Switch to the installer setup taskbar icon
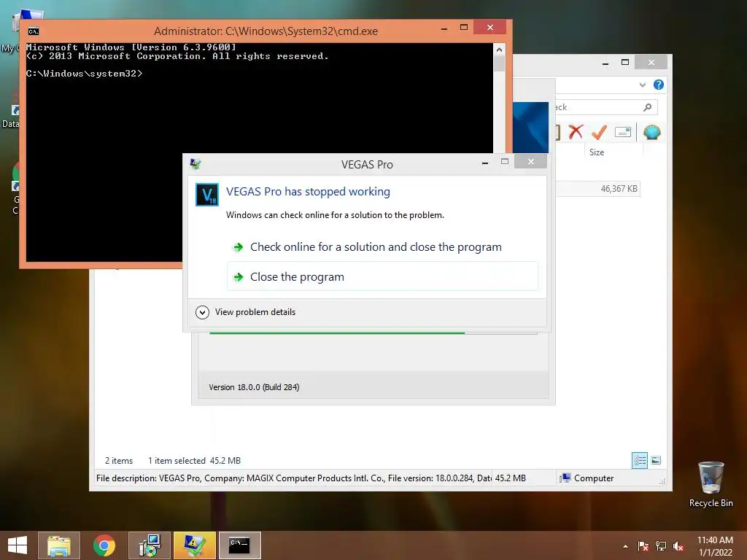Screen dimensions: 747x560 (149, 545)
